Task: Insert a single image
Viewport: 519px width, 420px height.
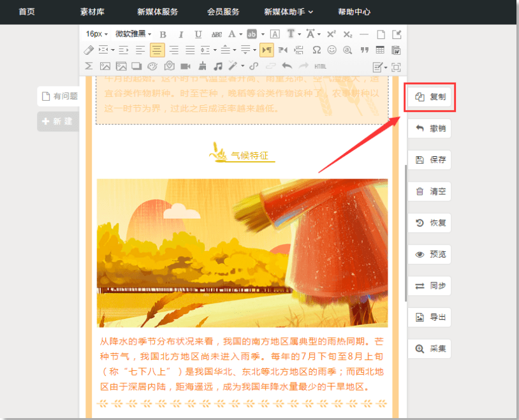Action: tap(105, 66)
